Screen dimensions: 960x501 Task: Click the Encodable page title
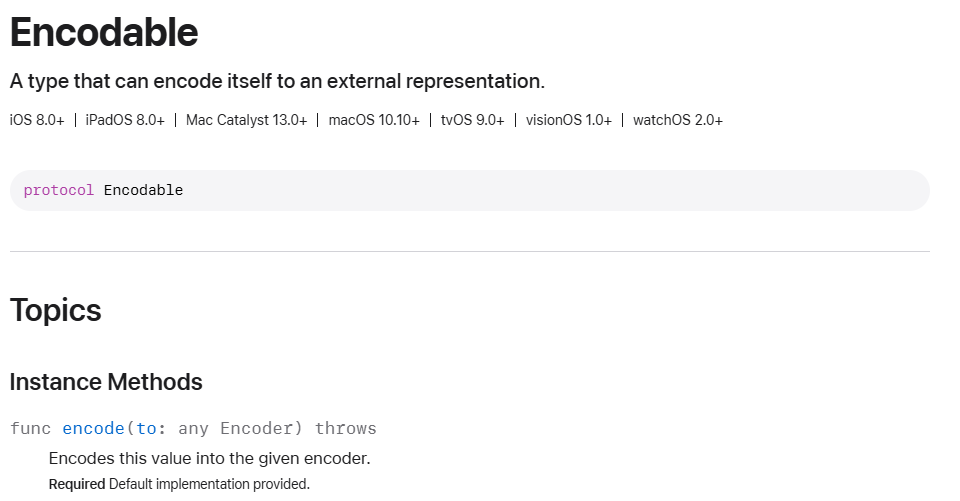point(104,32)
